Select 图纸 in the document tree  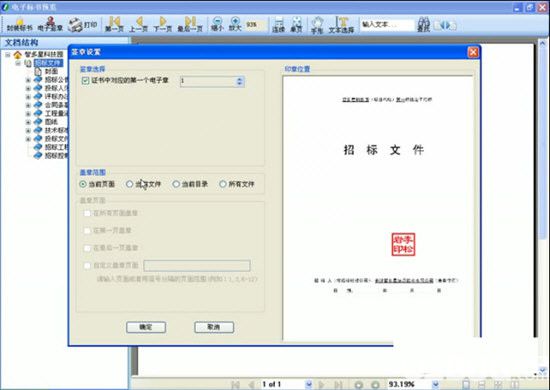click(51, 122)
